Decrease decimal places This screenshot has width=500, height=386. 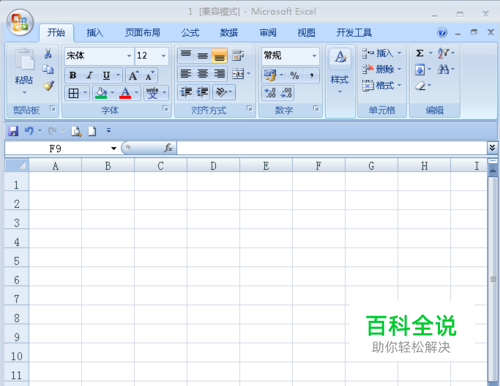point(286,93)
